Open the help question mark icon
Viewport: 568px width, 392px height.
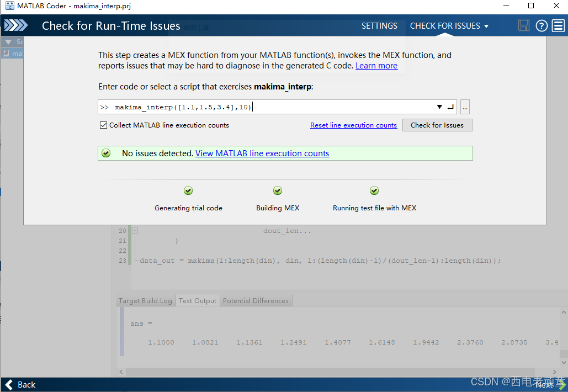tap(542, 26)
